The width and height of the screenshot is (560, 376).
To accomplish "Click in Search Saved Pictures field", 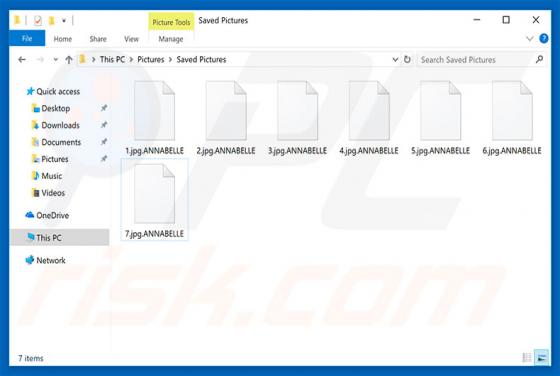I will coord(476,60).
